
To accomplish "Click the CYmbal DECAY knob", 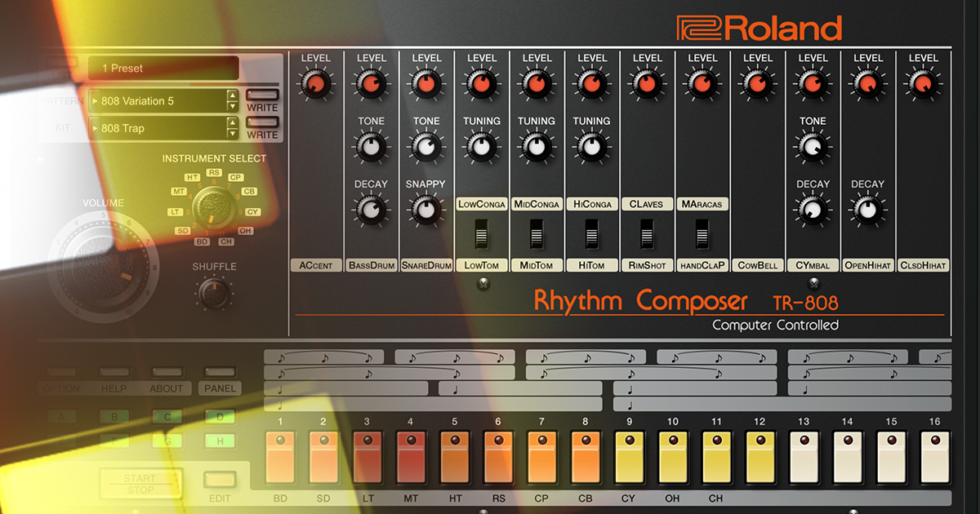I will pos(813,210).
